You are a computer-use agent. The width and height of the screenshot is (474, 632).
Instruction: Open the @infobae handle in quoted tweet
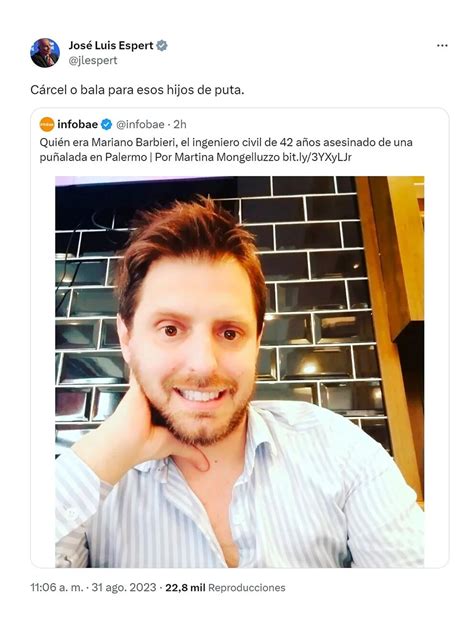click(x=140, y=125)
